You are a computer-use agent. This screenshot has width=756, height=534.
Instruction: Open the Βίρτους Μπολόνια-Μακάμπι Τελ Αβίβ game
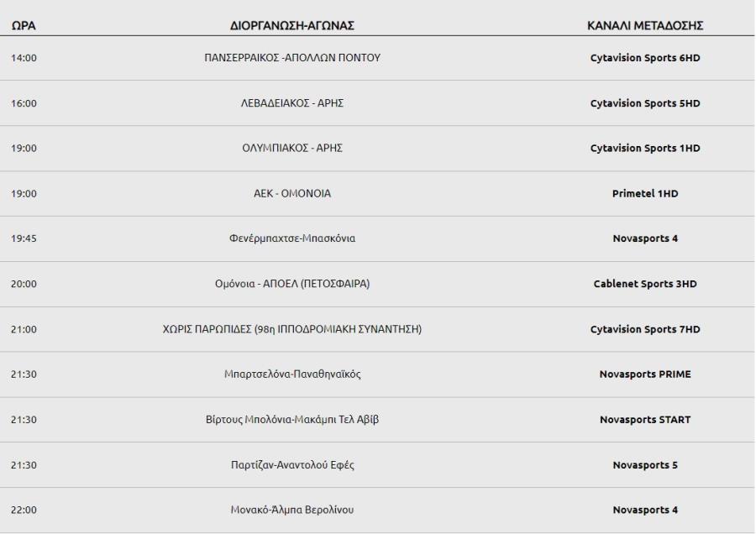coord(292,419)
